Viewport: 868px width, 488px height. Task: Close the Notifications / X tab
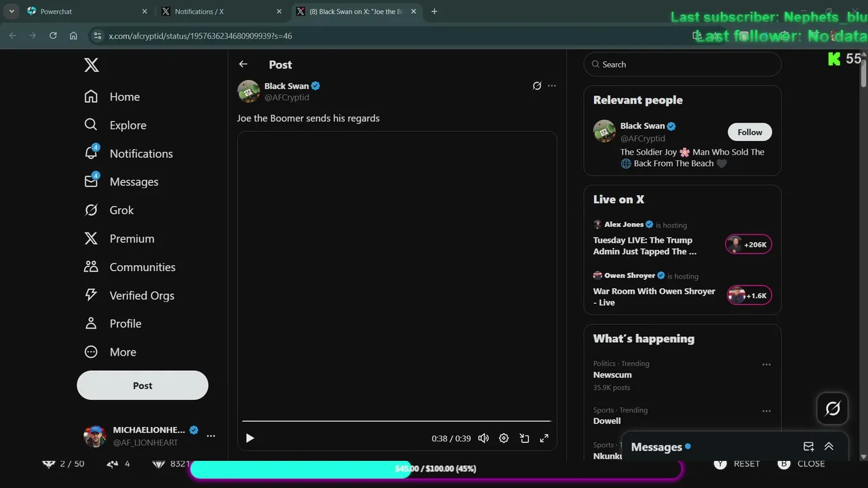(279, 12)
